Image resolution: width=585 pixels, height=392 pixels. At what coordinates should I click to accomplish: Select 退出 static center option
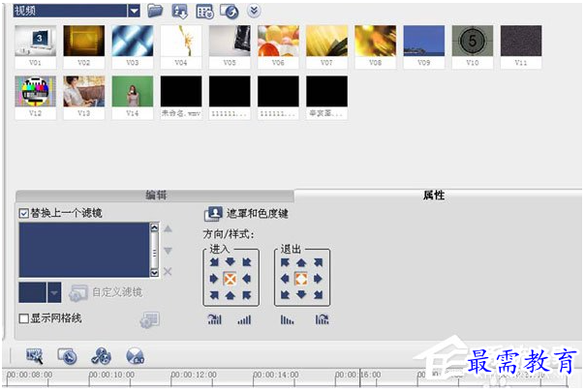tap(301, 279)
